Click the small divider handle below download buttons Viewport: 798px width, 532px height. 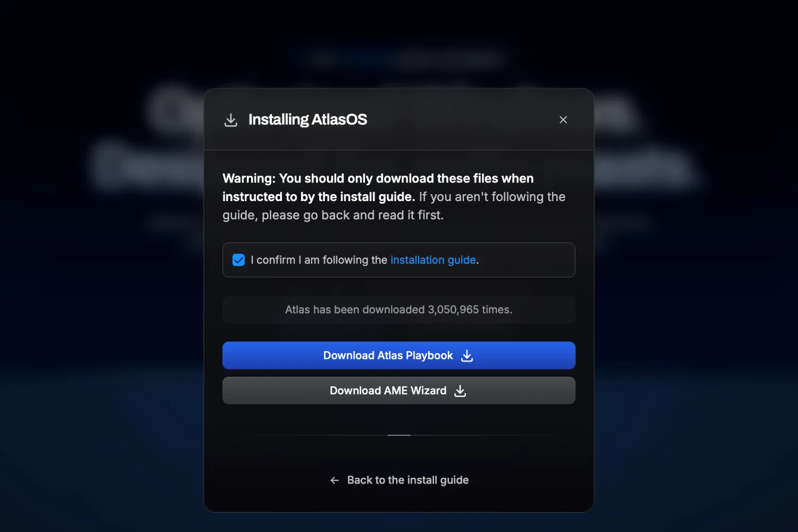tap(399, 435)
